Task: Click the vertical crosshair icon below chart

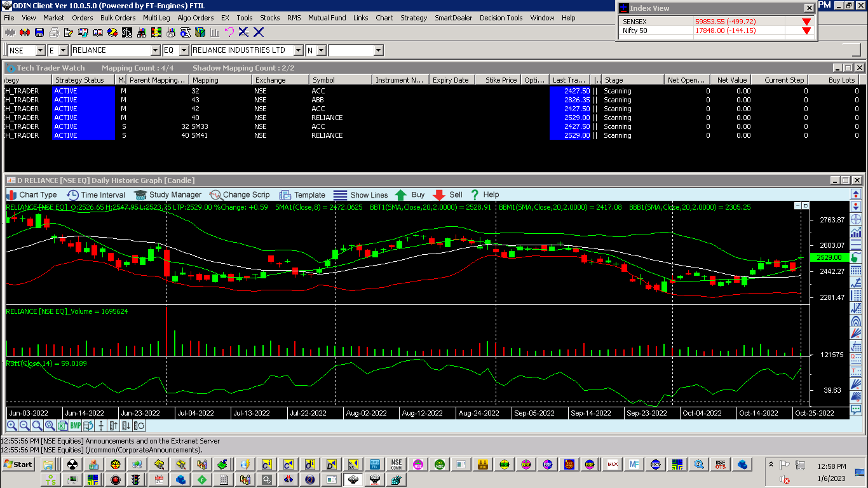Action: coord(101,426)
